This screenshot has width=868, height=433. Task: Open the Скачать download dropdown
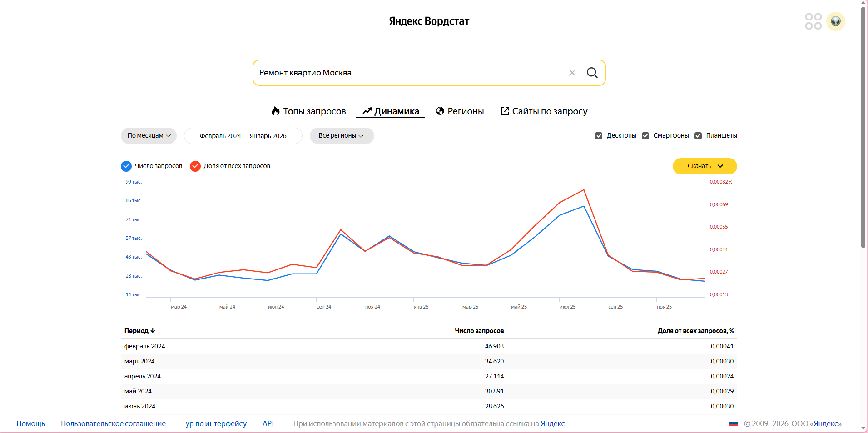click(x=704, y=166)
